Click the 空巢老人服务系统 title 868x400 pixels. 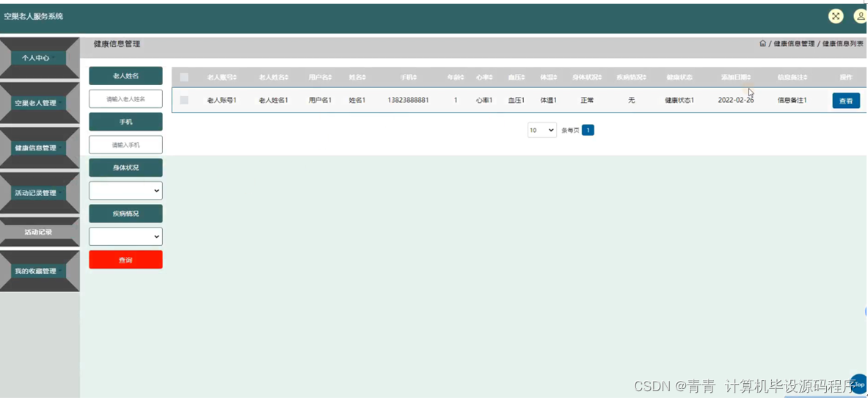pyautogui.click(x=33, y=16)
